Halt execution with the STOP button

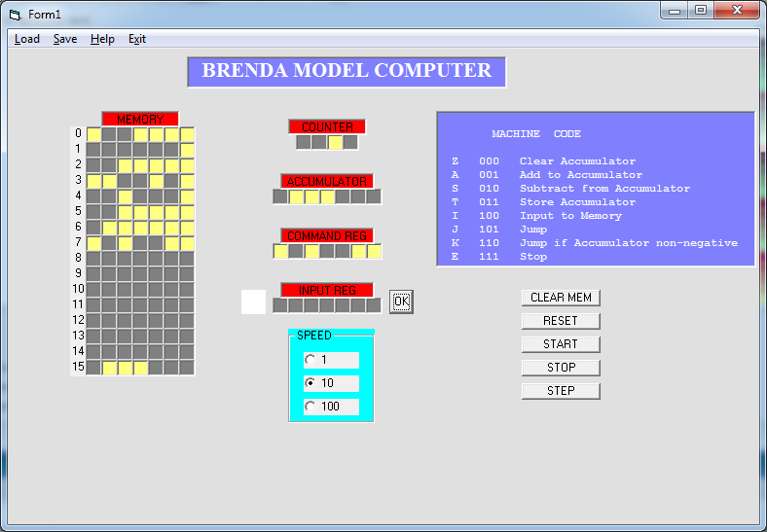pos(560,368)
